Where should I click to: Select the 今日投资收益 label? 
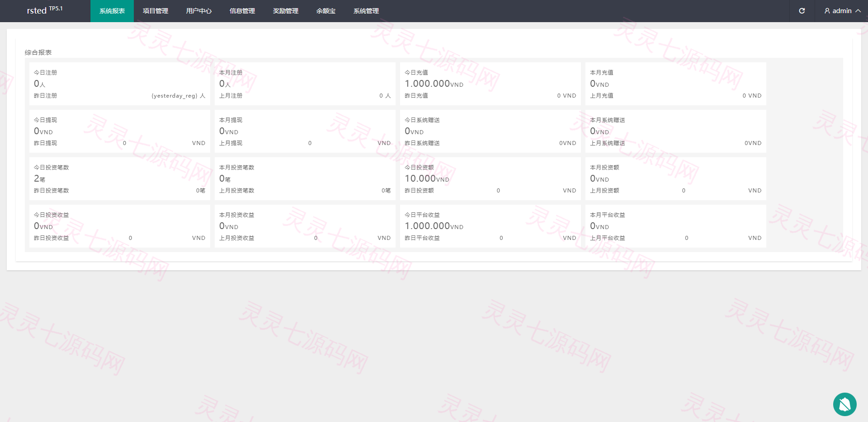52,215
